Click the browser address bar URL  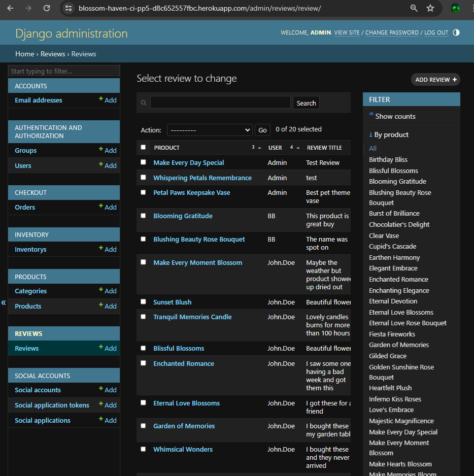tap(200, 8)
